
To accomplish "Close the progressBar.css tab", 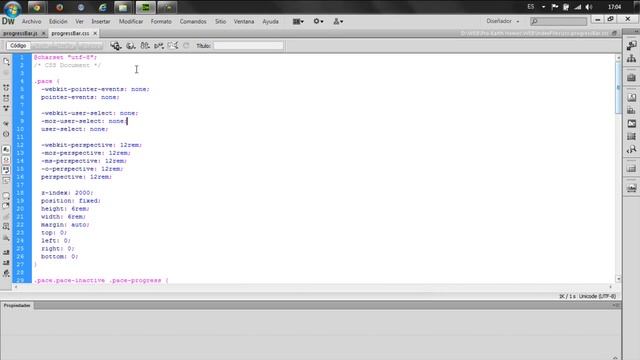I will (x=95, y=33).
